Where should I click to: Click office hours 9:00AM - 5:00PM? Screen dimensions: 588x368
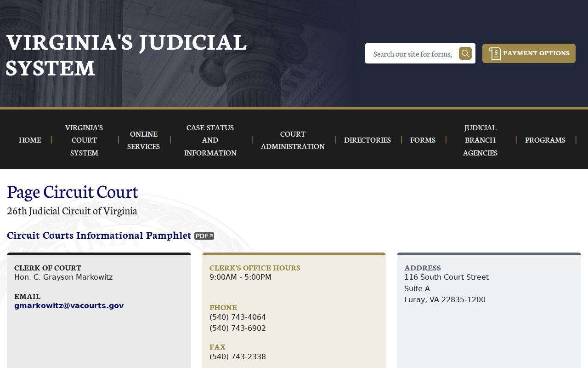click(x=240, y=277)
